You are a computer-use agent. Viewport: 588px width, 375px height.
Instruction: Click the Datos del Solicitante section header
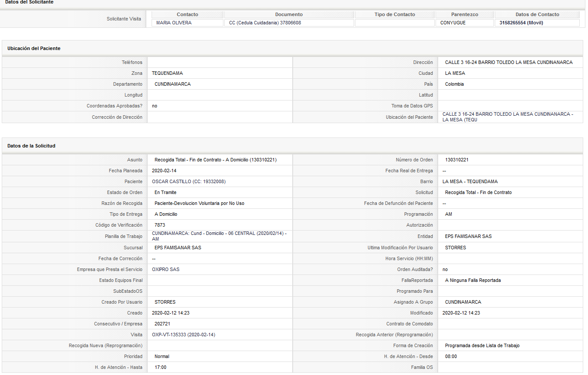click(29, 2)
